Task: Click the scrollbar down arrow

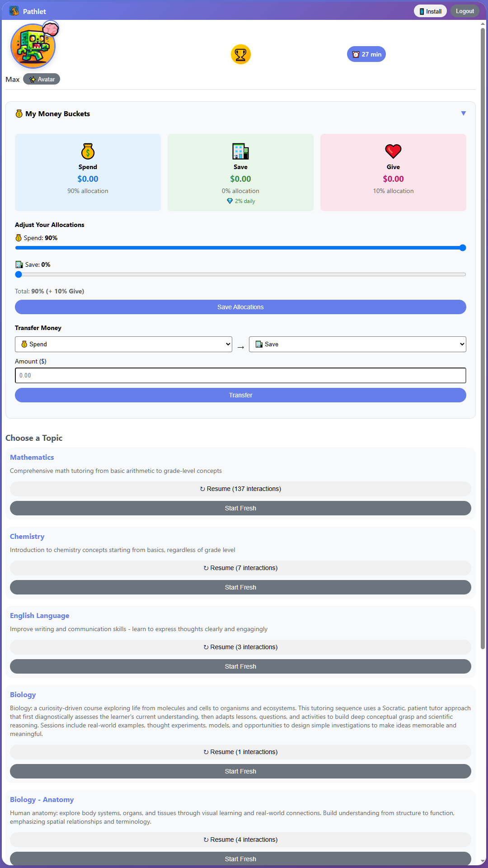Action: pyautogui.click(x=483, y=861)
